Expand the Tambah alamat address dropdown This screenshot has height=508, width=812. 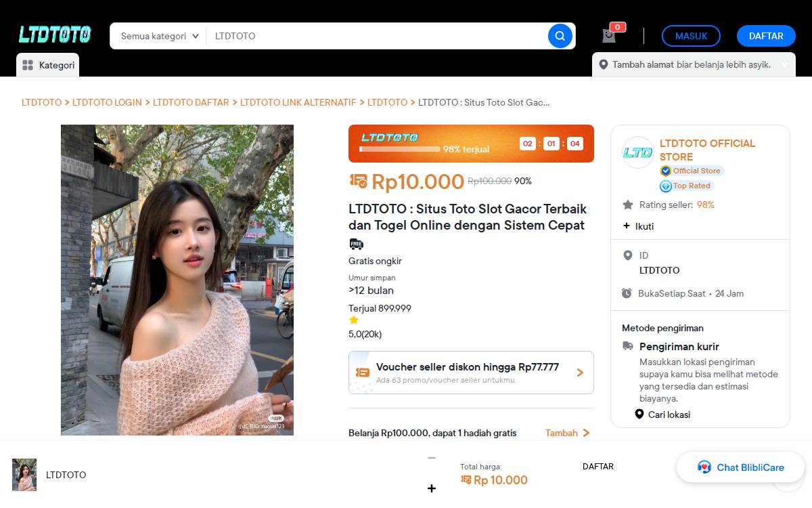point(784,65)
